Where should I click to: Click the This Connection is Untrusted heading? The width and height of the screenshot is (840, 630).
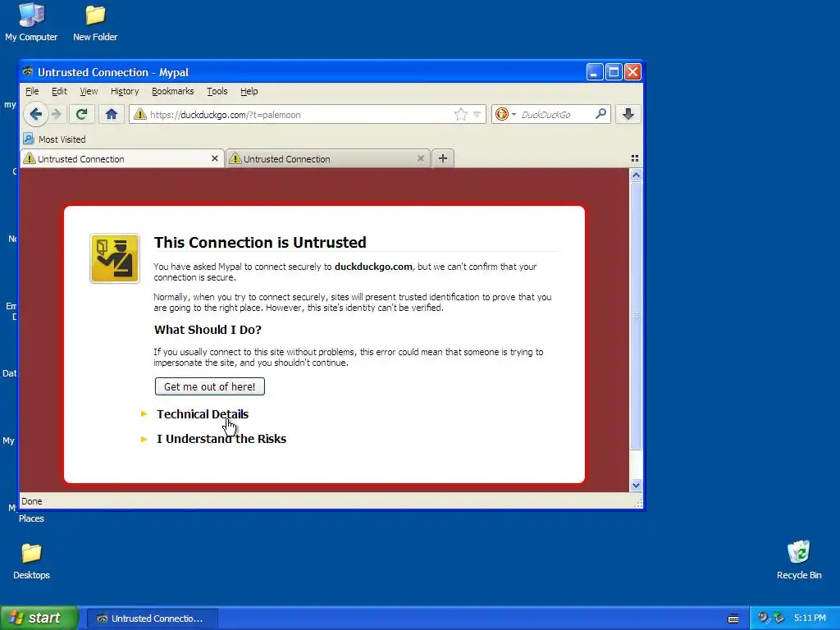click(260, 242)
